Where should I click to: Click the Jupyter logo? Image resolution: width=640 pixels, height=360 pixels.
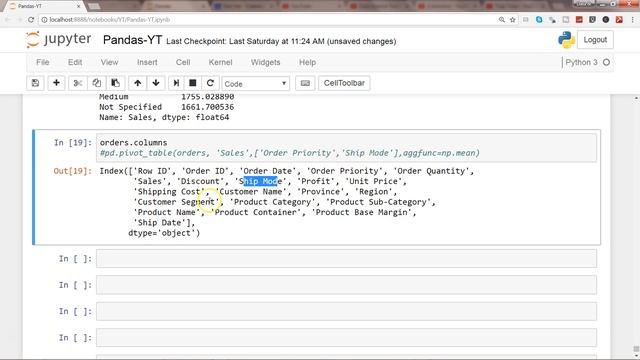pos(58,40)
